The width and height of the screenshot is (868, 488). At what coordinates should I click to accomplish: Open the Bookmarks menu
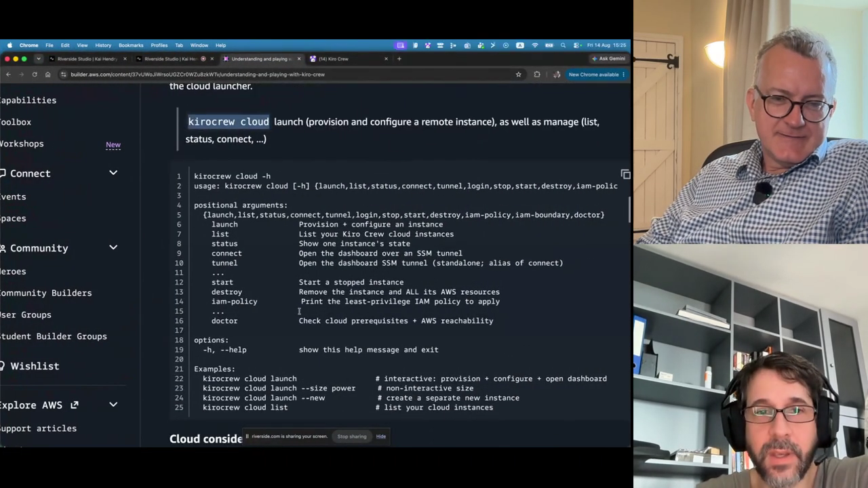(131, 45)
